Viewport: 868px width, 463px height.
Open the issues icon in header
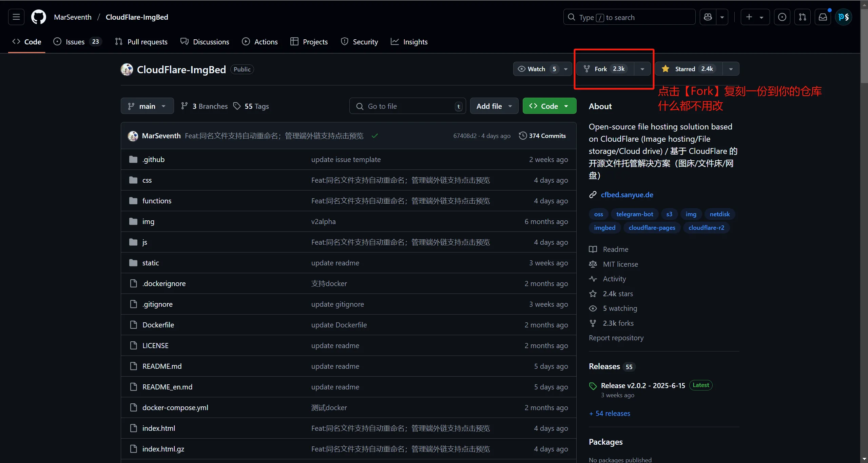[x=782, y=17]
